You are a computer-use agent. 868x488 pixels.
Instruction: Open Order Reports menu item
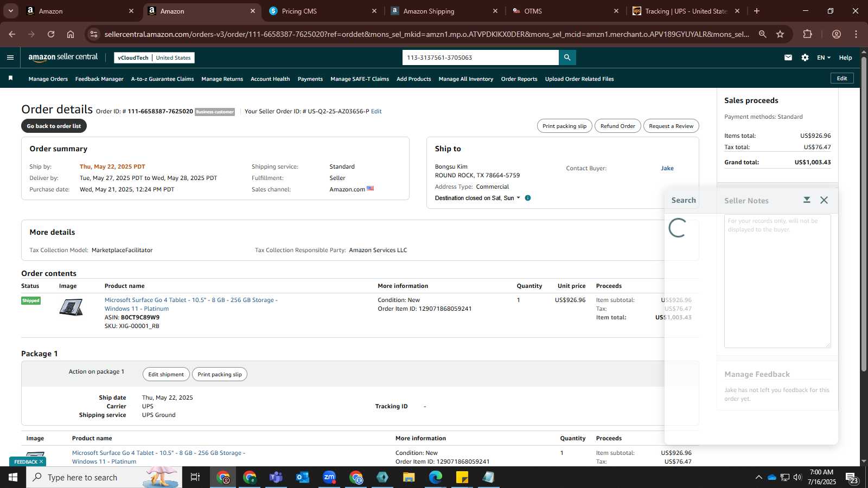tap(519, 79)
